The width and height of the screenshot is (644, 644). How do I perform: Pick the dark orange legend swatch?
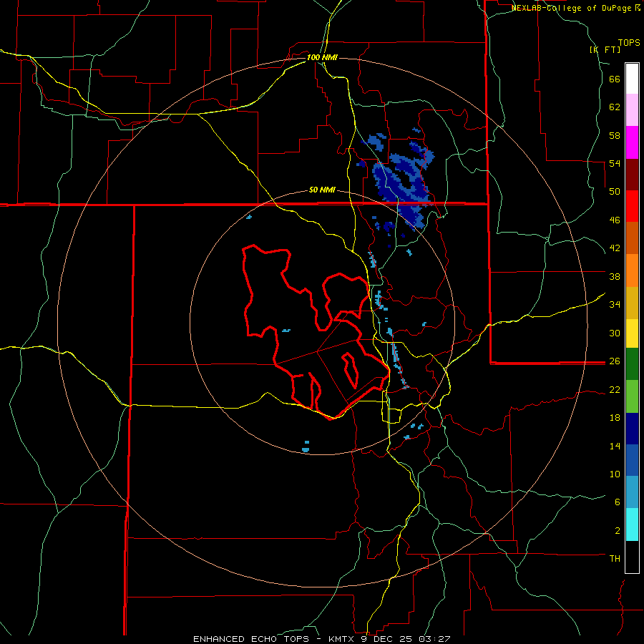(x=632, y=238)
